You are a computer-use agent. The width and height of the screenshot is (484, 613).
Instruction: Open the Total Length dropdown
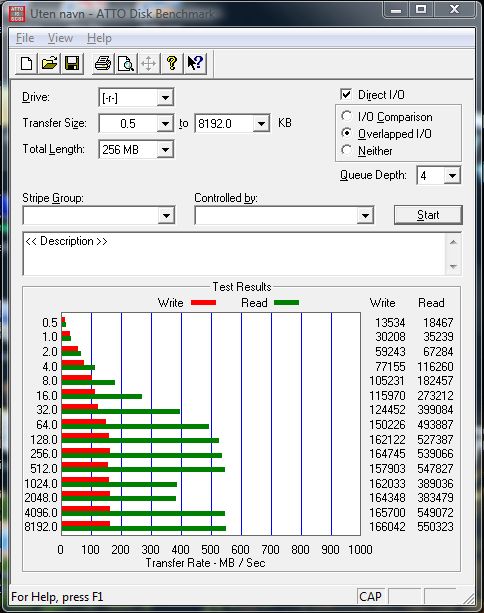click(165, 150)
